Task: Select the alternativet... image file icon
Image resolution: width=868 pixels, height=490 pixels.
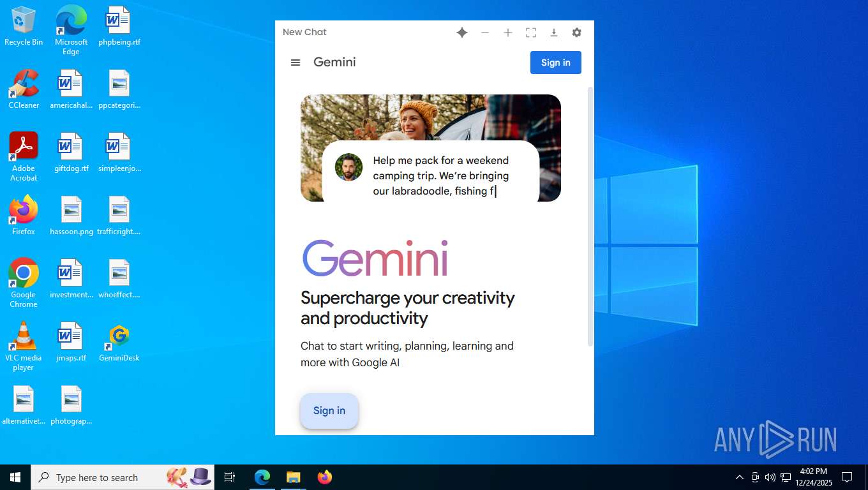Action: click(24, 405)
